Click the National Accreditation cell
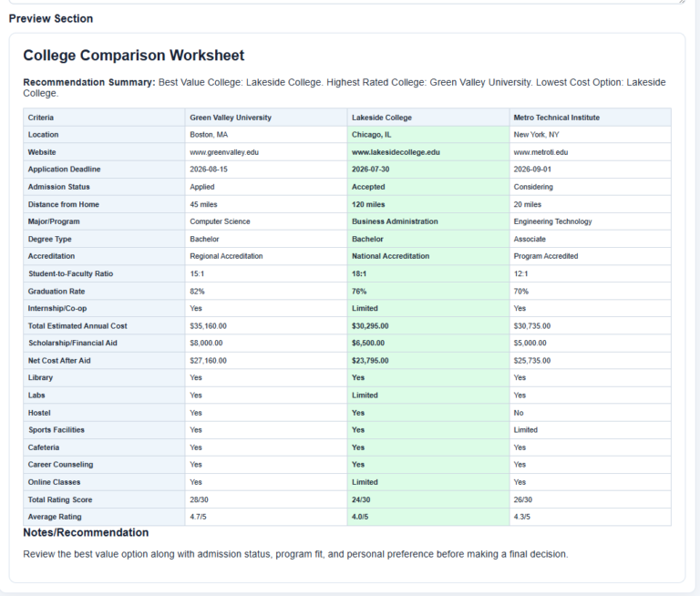Image resolution: width=700 pixels, height=596 pixels. (x=428, y=256)
